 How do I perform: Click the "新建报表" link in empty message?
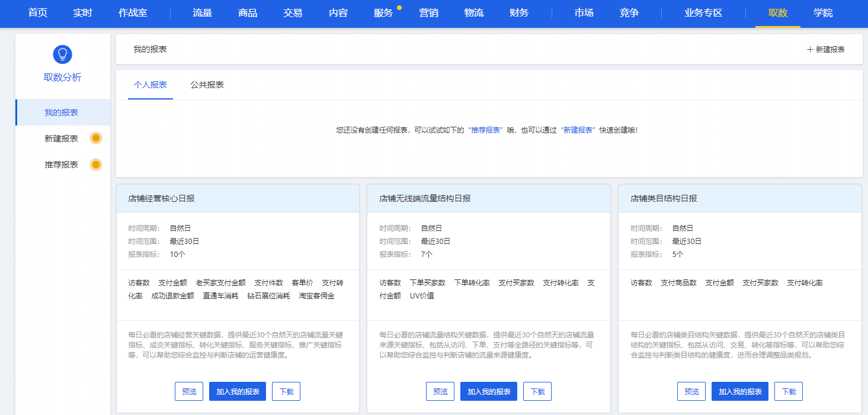pos(578,130)
